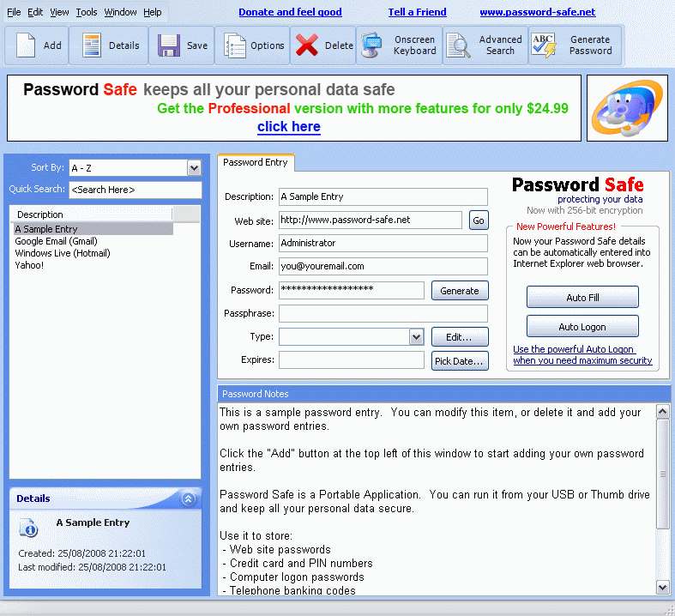Click the red X Delete icon
Image resolution: width=675 pixels, height=616 pixels.
tap(307, 45)
